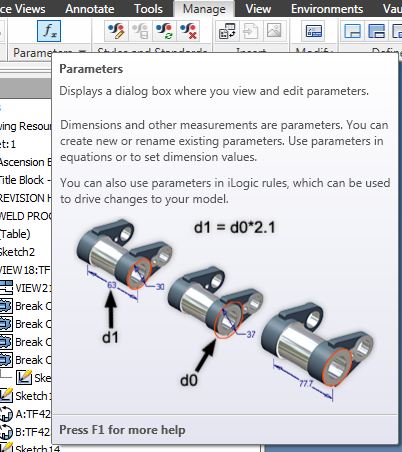Select the indented Ske sketch node
The image size is (402, 452).
click(43, 378)
